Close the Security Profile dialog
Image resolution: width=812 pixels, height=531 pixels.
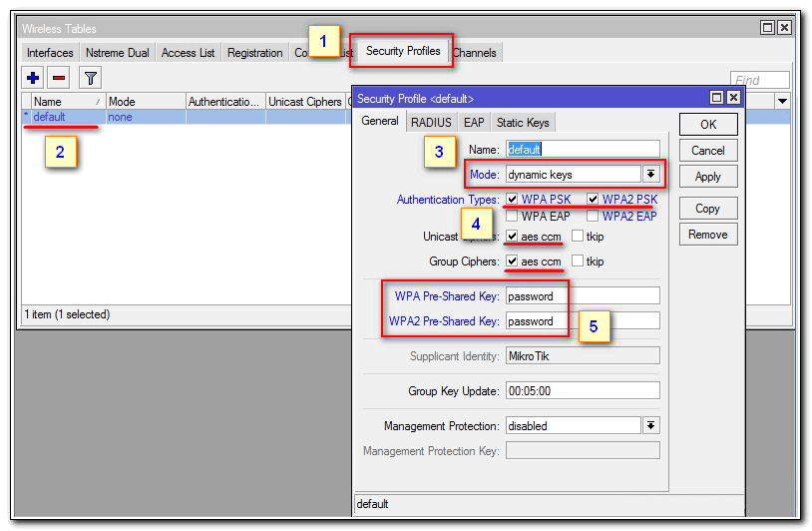(x=733, y=98)
